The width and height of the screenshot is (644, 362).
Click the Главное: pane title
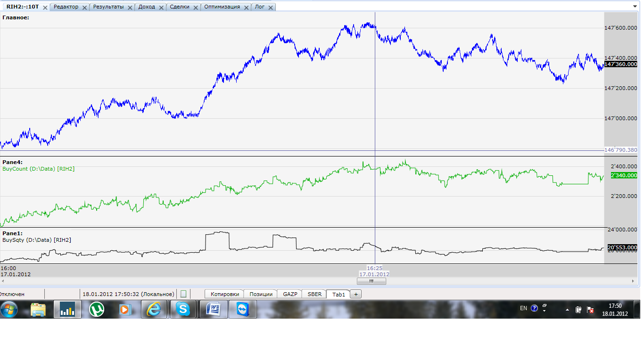(16, 17)
